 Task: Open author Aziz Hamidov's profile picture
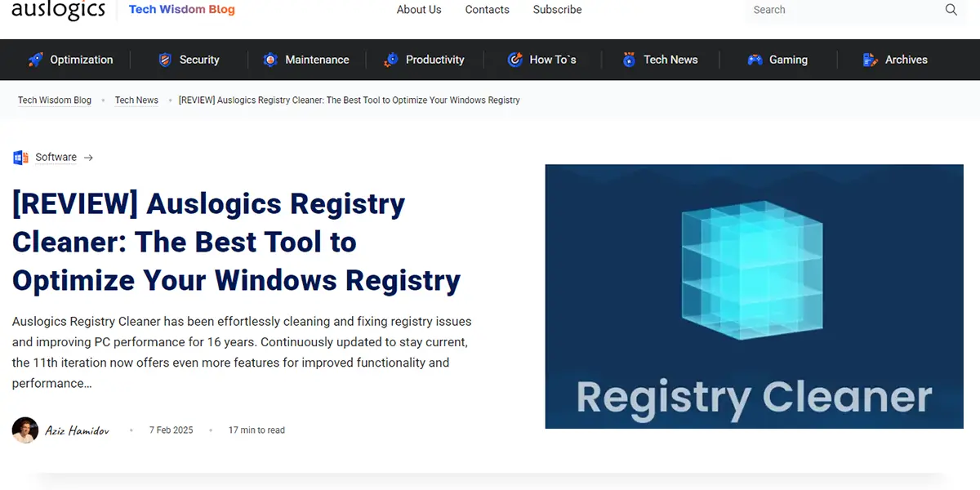click(x=24, y=430)
